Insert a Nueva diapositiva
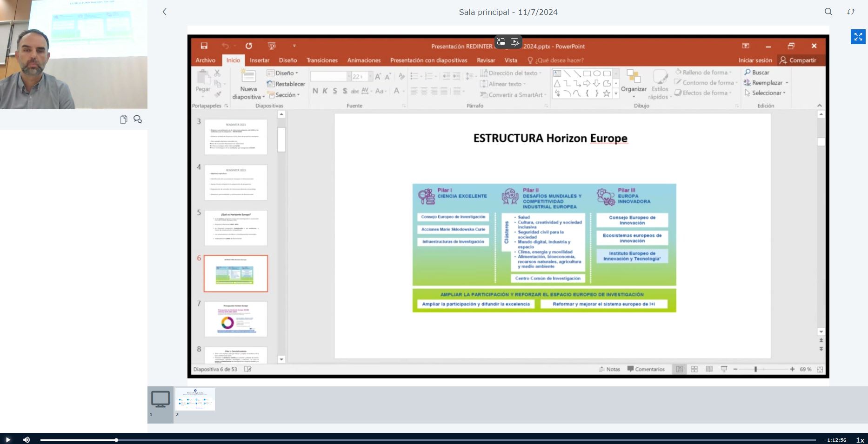Viewport: 868px width, 444px height. 248,84
